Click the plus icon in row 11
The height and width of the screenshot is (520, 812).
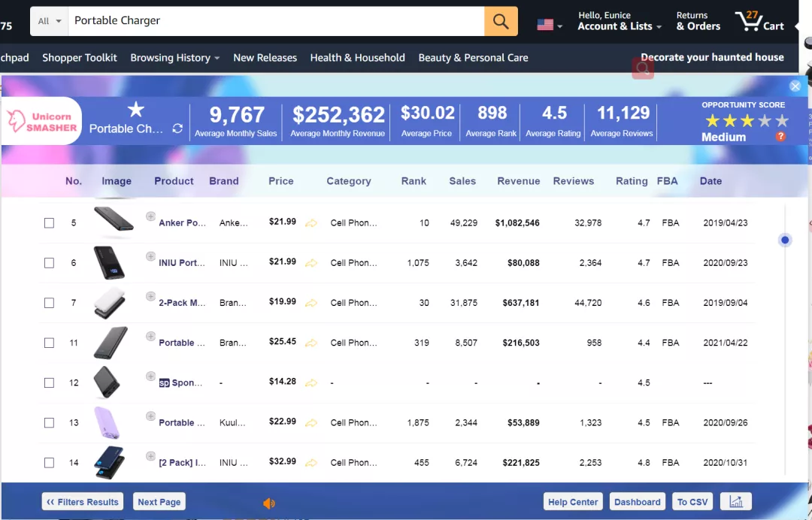tap(150, 337)
